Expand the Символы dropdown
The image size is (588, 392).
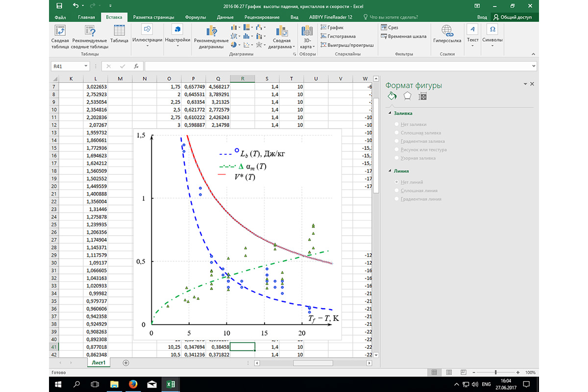click(x=492, y=47)
